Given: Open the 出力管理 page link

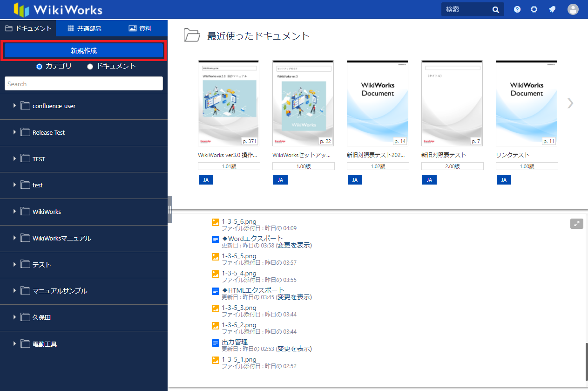Looking at the screenshot, I should tap(235, 342).
